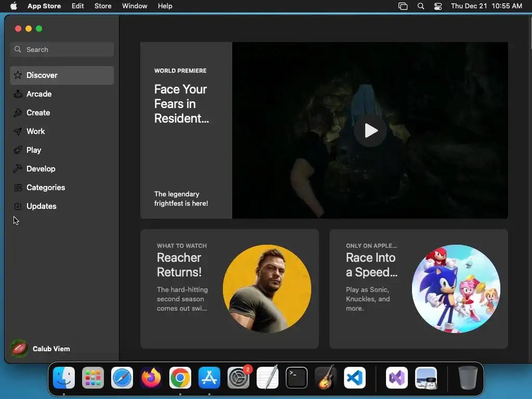
Task: Click the Calub Viem account avatar
Action: point(19,349)
